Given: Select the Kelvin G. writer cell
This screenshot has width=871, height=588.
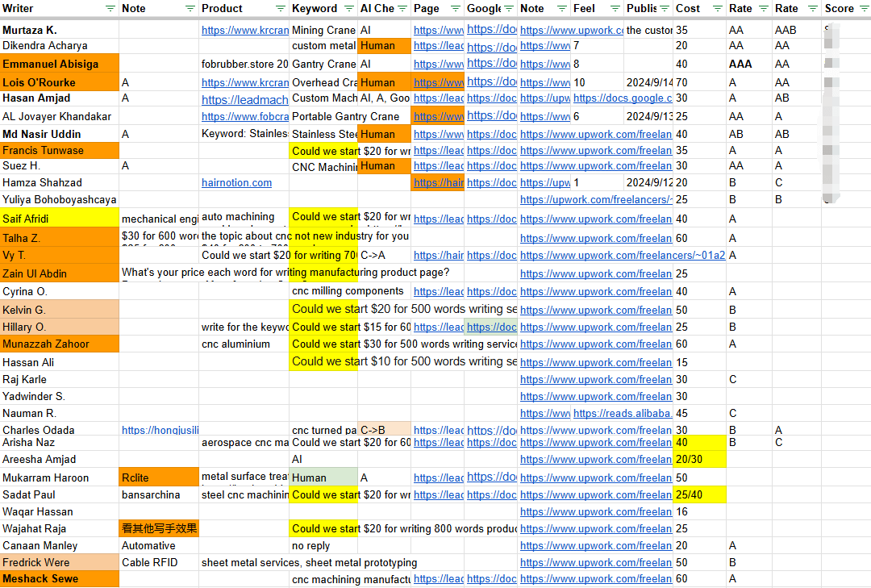Looking at the screenshot, I should tap(60, 310).
